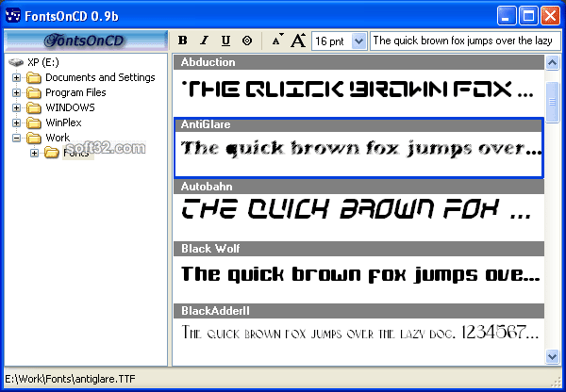566x392 pixels.
Task: Select the WinPlex folder label
Action: point(63,122)
